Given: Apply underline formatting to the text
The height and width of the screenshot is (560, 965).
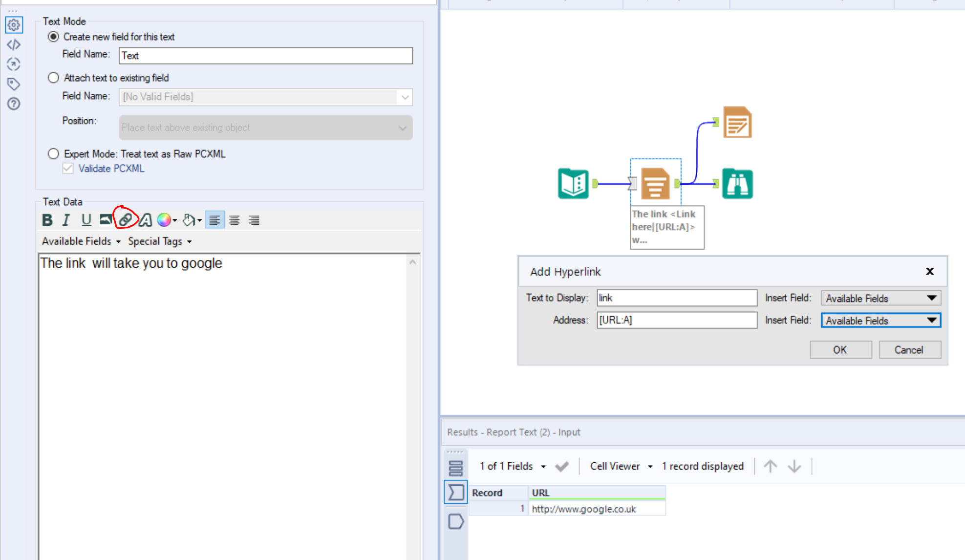Looking at the screenshot, I should (86, 220).
